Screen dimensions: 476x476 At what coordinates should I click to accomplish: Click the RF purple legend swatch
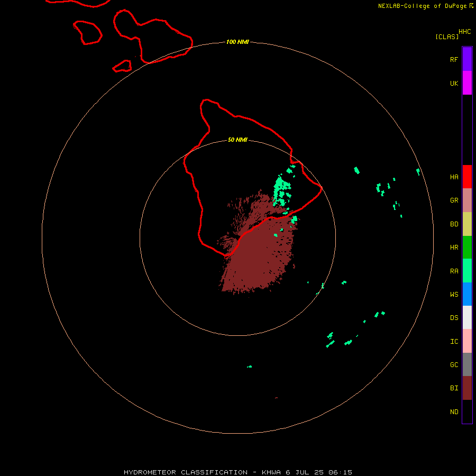467,59
